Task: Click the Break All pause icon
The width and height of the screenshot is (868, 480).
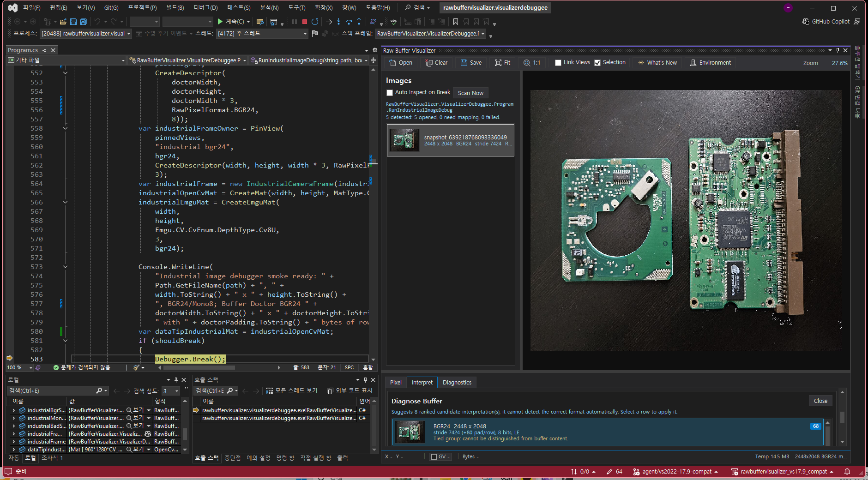Action: (x=295, y=22)
